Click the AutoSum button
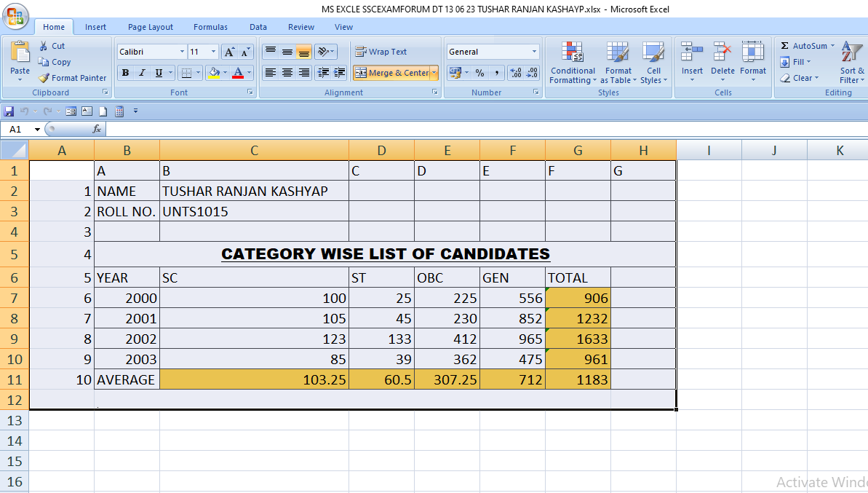868x493 pixels. 804,46
